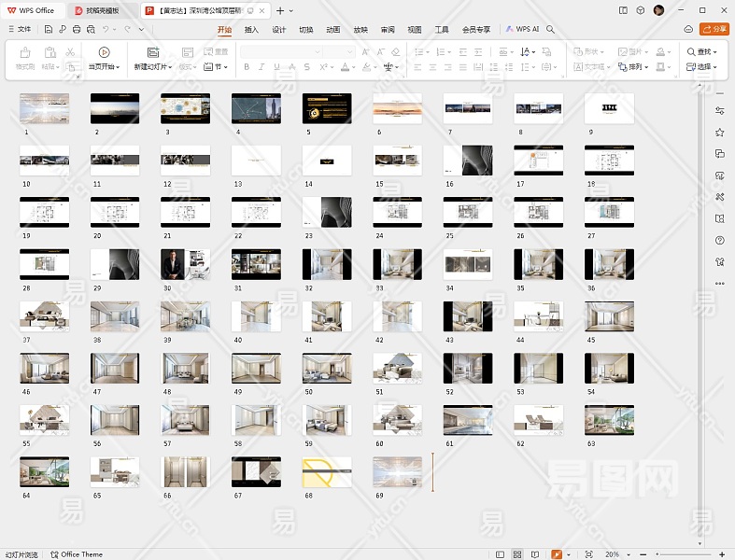Viewport: 735px width, 560px height.
Task: Switch to normal view in status bar
Action: coord(498,554)
